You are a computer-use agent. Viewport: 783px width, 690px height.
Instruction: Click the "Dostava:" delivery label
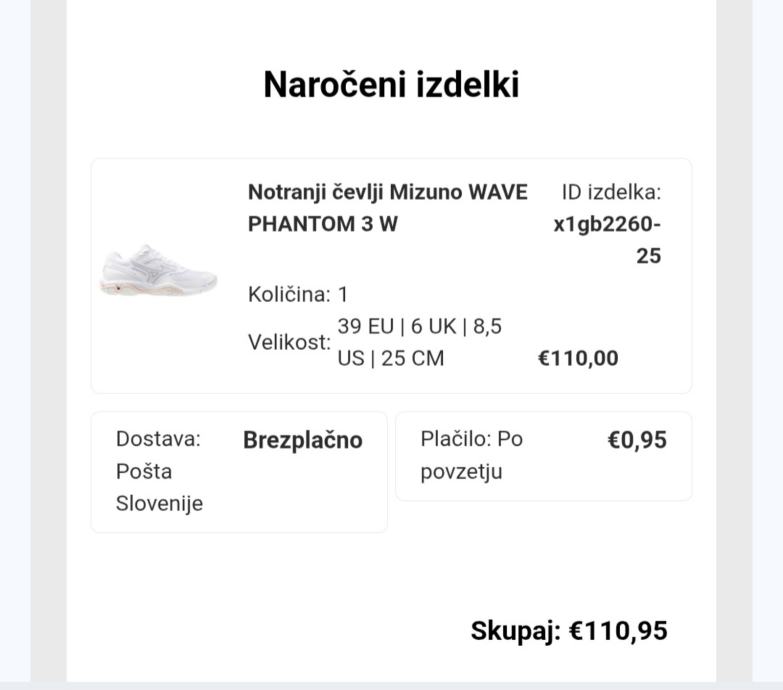tap(158, 439)
